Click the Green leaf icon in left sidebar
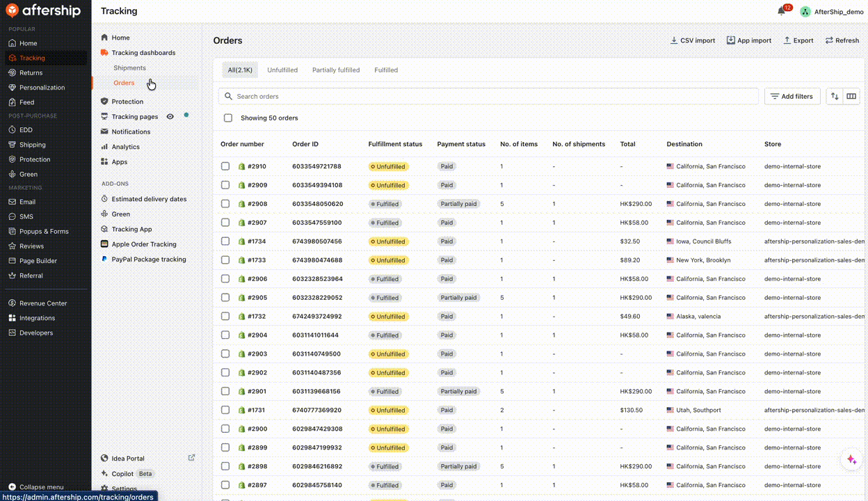This screenshot has width=868, height=501. [x=13, y=174]
